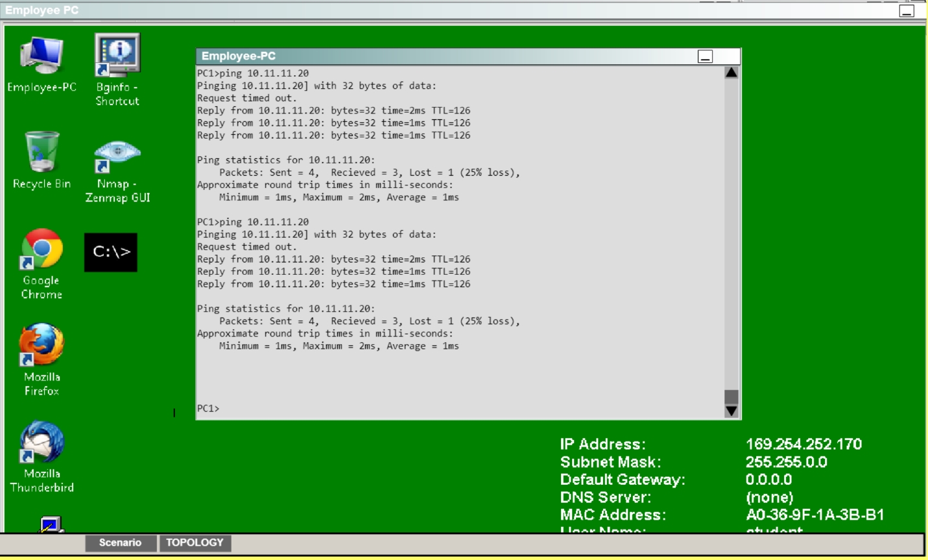This screenshot has width=928, height=560.
Task: Click the Employee-PC terminal title bar
Action: tap(441, 56)
